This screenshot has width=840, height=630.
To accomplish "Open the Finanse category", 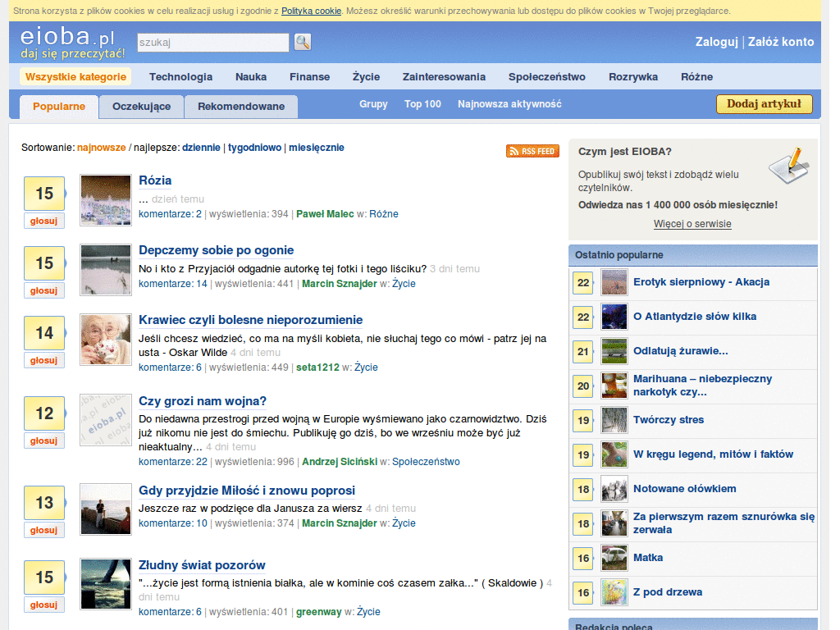I will click(x=309, y=76).
